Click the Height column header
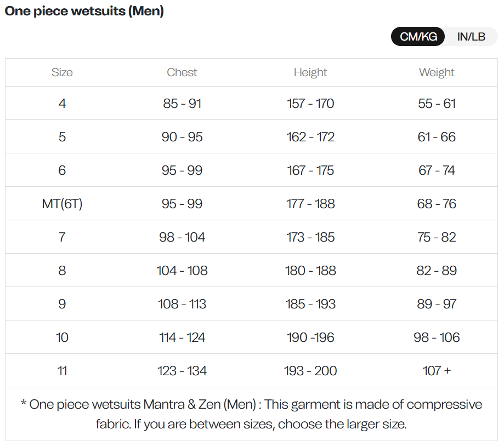The image size is (504, 441). pos(310,72)
